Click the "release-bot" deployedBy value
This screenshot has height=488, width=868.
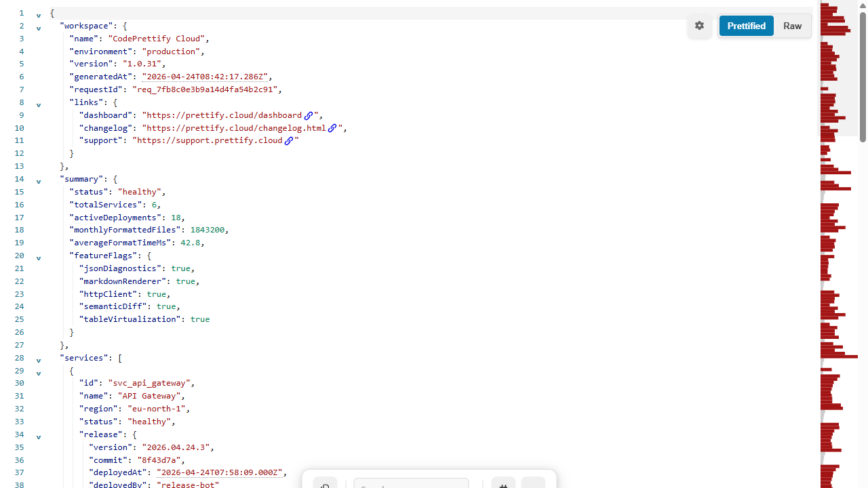tap(188, 484)
